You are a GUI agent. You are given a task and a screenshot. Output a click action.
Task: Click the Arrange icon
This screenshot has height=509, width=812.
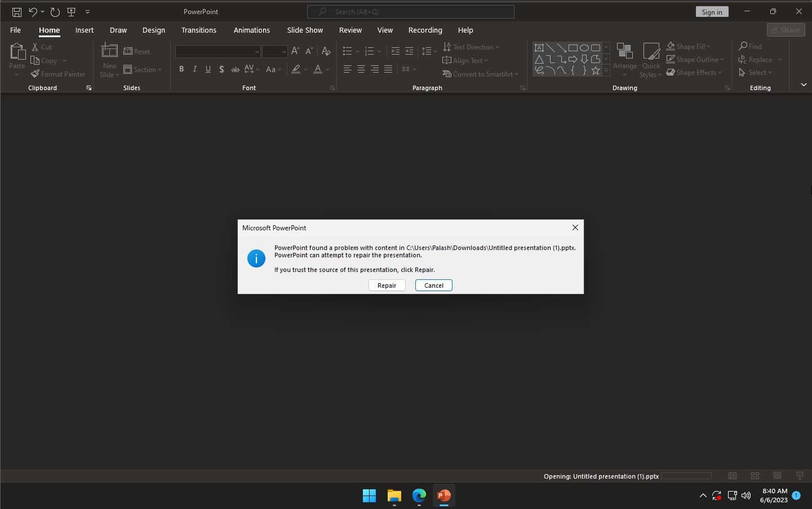point(624,51)
